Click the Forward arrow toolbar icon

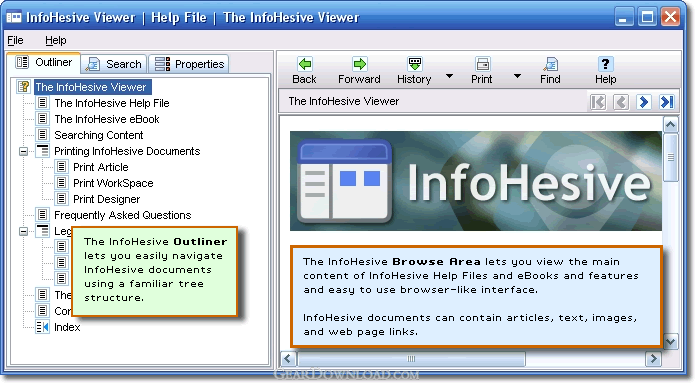click(x=359, y=64)
